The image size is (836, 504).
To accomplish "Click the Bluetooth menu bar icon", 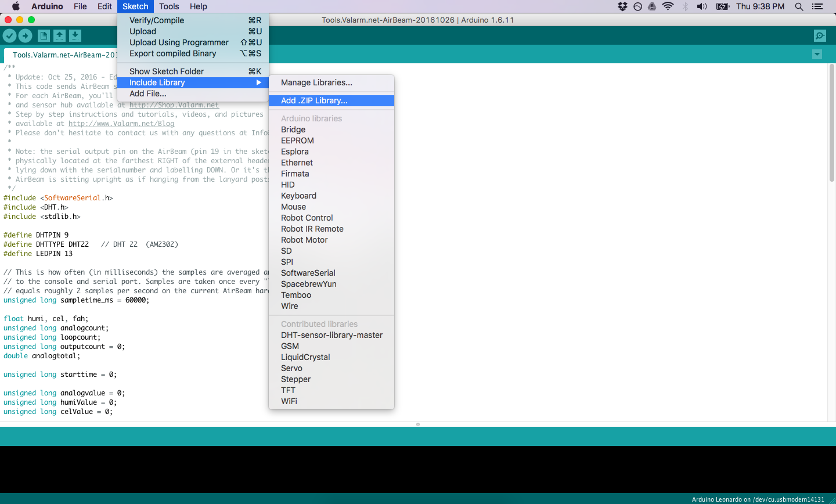I will [685, 6].
